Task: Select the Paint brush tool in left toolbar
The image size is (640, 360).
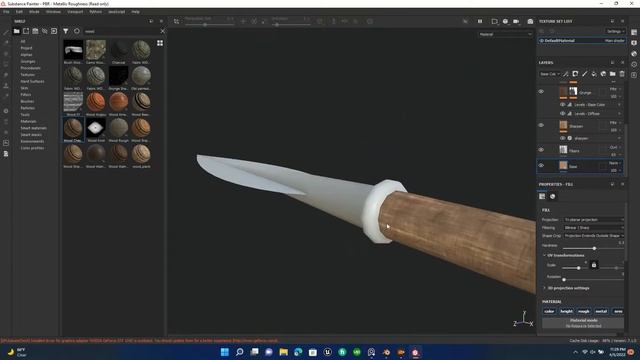Action: point(6,32)
